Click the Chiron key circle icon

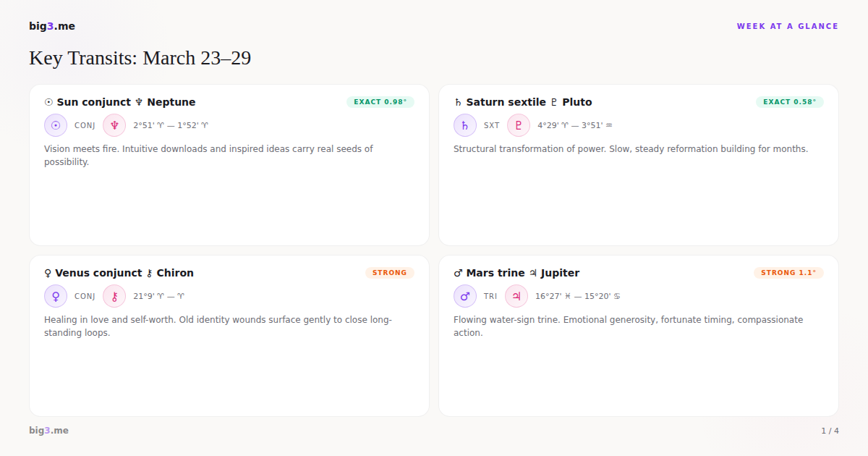pos(114,296)
